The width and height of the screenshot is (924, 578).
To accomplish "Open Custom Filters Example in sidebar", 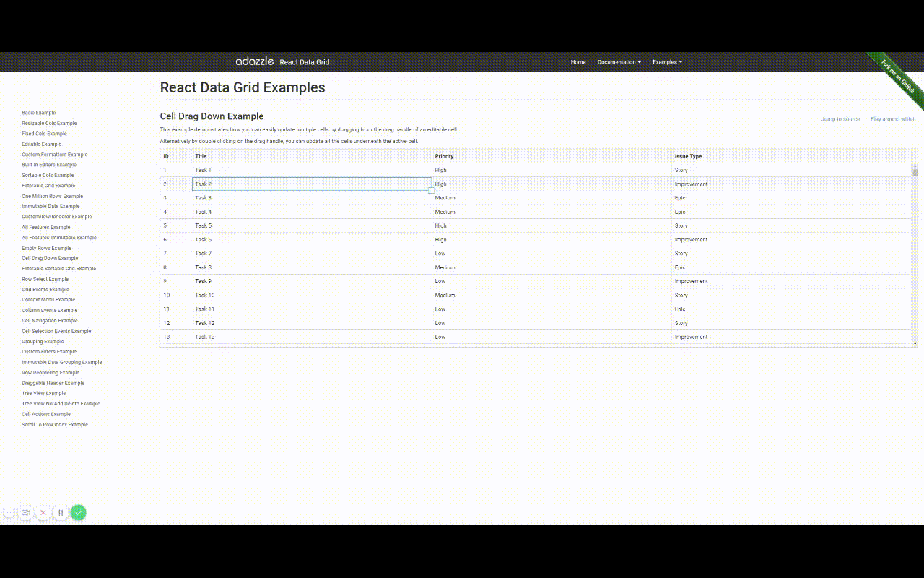I will (x=49, y=352).
